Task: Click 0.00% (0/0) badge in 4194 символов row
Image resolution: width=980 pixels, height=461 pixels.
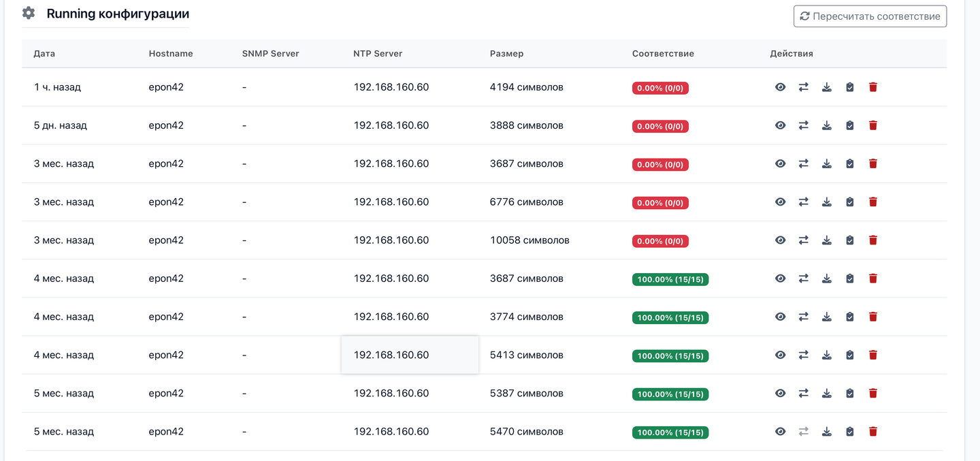Action: 660,88
